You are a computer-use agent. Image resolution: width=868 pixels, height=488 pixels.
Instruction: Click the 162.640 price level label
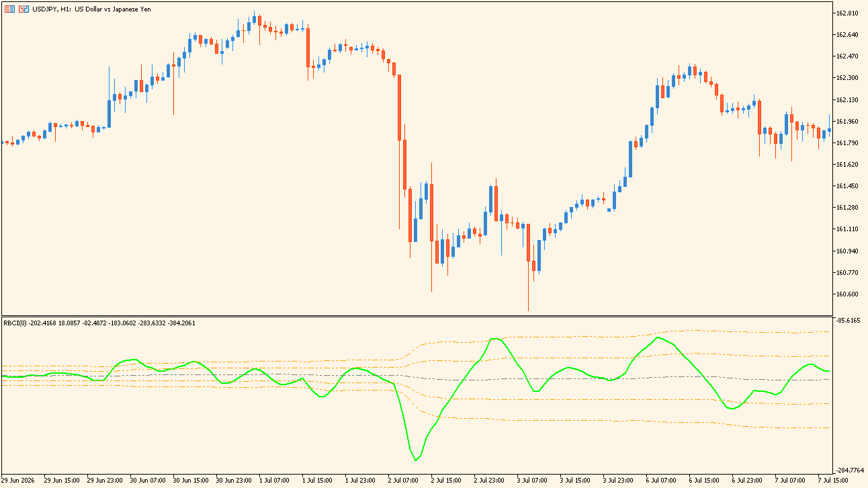click(848, 35)
